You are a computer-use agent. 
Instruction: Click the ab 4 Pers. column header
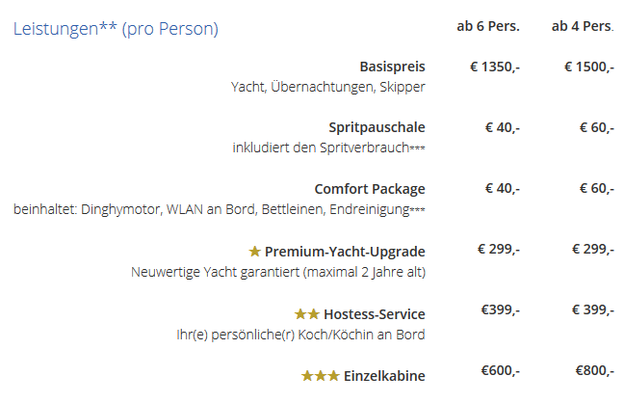click(583, 26)
